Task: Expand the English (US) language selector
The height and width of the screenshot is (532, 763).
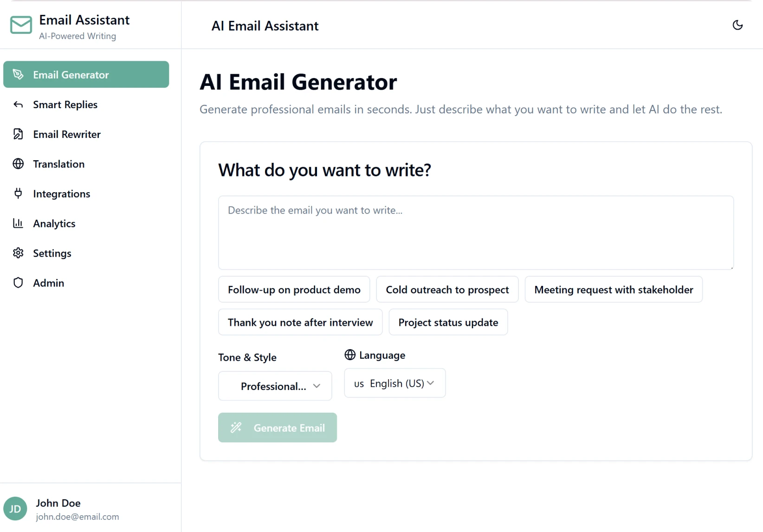Action: tap(394, 383)
